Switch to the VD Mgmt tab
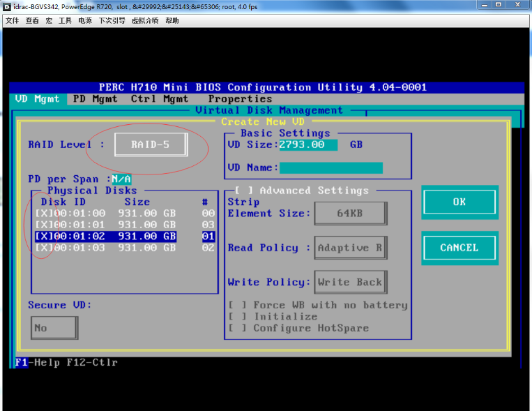Screen dimensions: 532x411 (x=38, y=99)
